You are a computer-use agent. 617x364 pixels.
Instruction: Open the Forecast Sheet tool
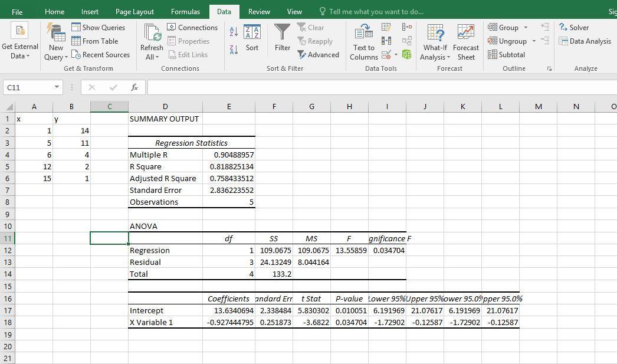coord(465,42)
